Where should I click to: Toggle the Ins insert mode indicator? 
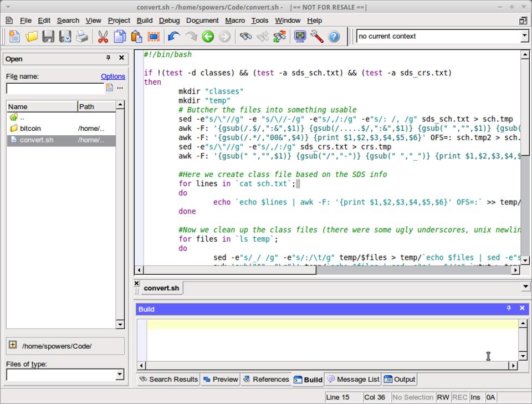point(475,397)
